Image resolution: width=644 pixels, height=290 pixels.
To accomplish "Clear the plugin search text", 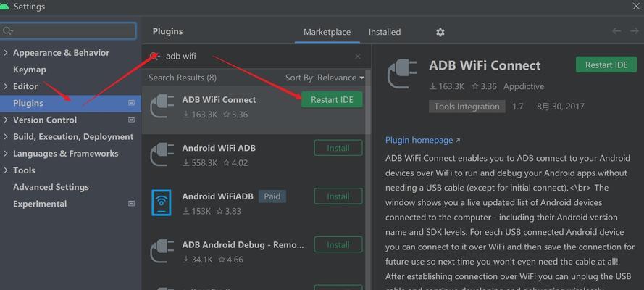I will [x=358, y=57].
